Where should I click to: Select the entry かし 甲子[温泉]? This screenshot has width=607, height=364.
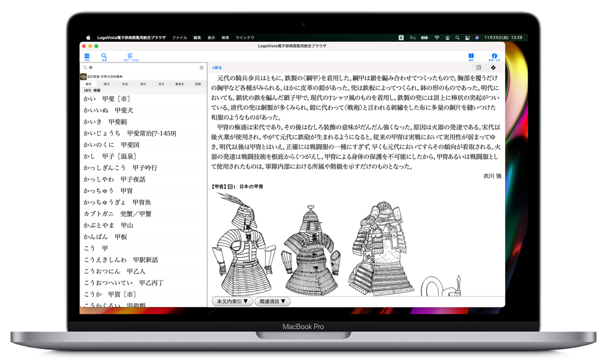(x=143, y=157)
